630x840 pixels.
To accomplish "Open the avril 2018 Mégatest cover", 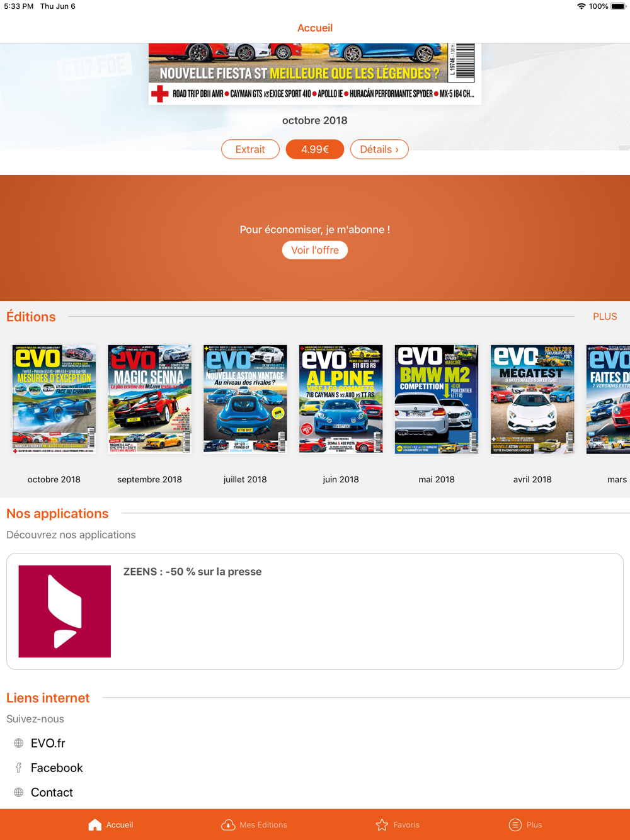I will [532, 399].
